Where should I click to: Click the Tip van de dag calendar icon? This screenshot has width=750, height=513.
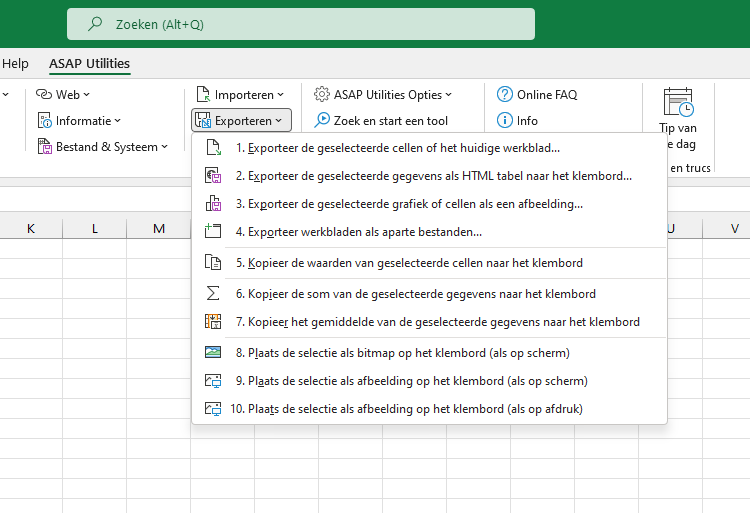click(678, 102)
